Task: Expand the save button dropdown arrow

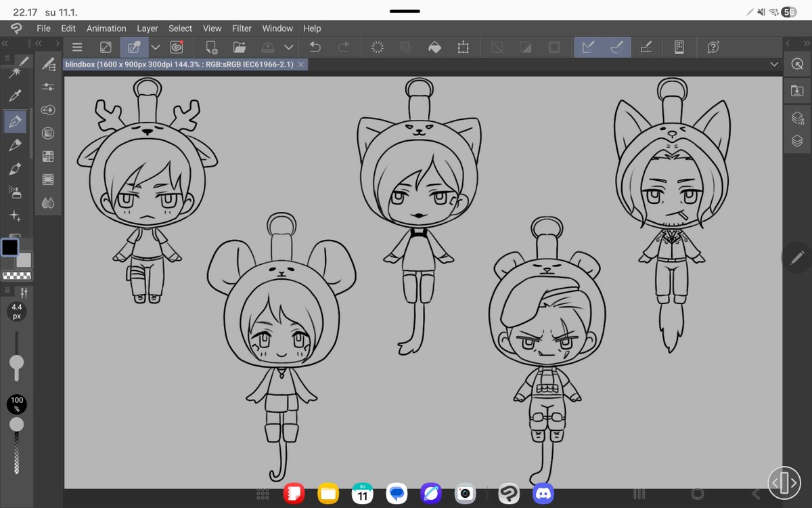Action: (x=289, y=47)
